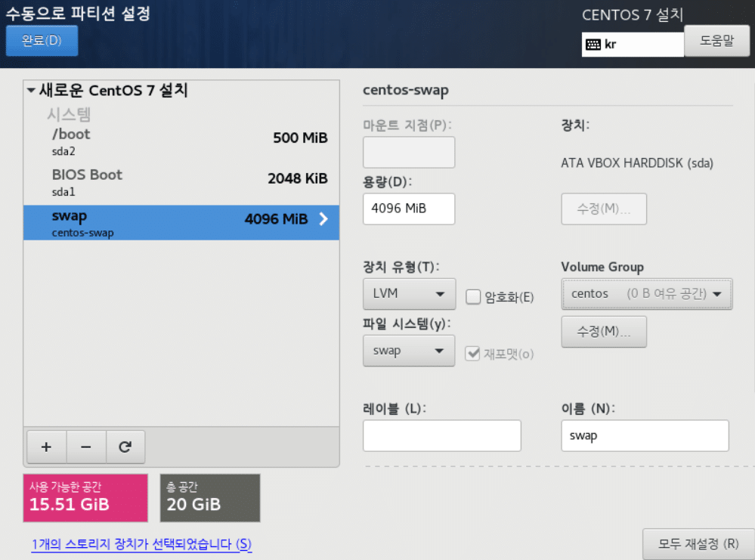The width and height of the screenshot is (755, 560).
Task: Click 수정(M) under Volume Group
Action: 603,331
